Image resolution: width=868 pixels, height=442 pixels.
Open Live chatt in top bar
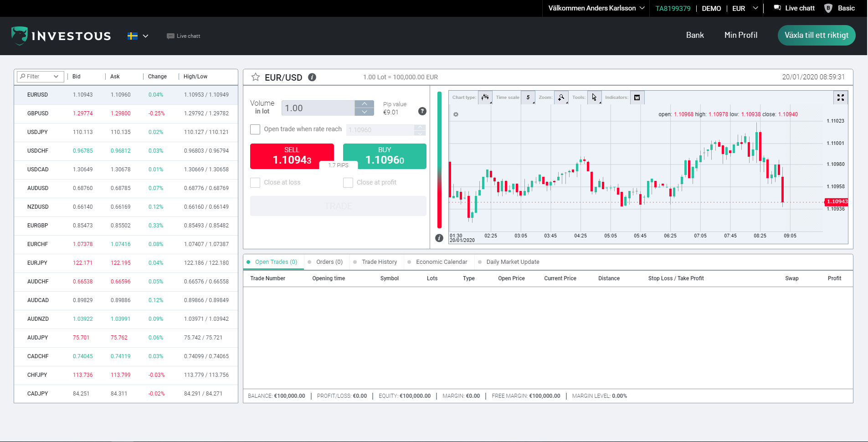[794, 8]
